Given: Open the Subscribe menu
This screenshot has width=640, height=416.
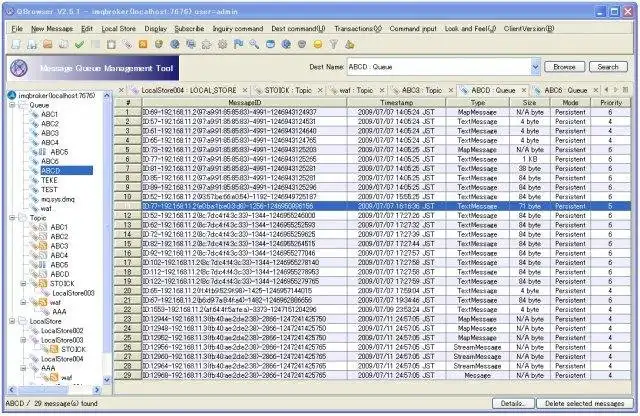Looking at the screenshot, I should pos(189,29).
